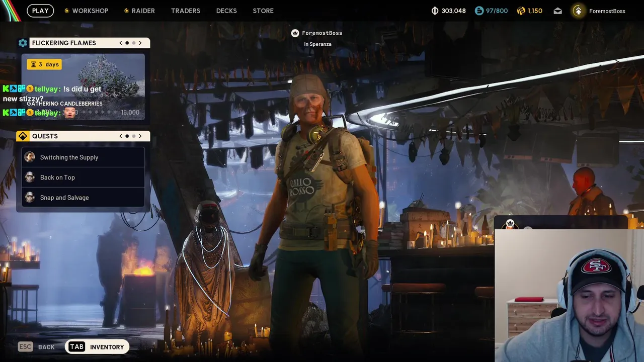Click the Back on Top trader portrait
Viewport: 644px width, 362px height.
(30, 177)
